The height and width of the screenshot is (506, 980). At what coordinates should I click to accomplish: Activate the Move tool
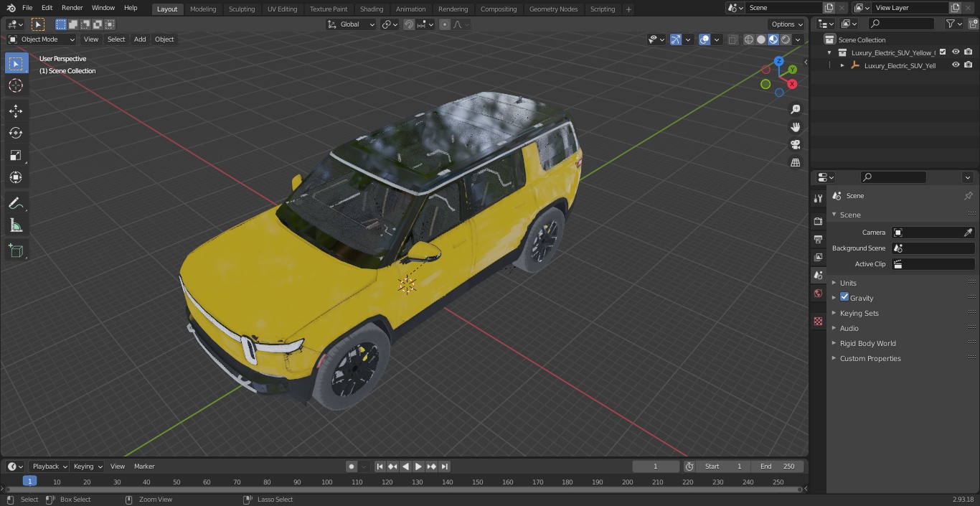16,111
